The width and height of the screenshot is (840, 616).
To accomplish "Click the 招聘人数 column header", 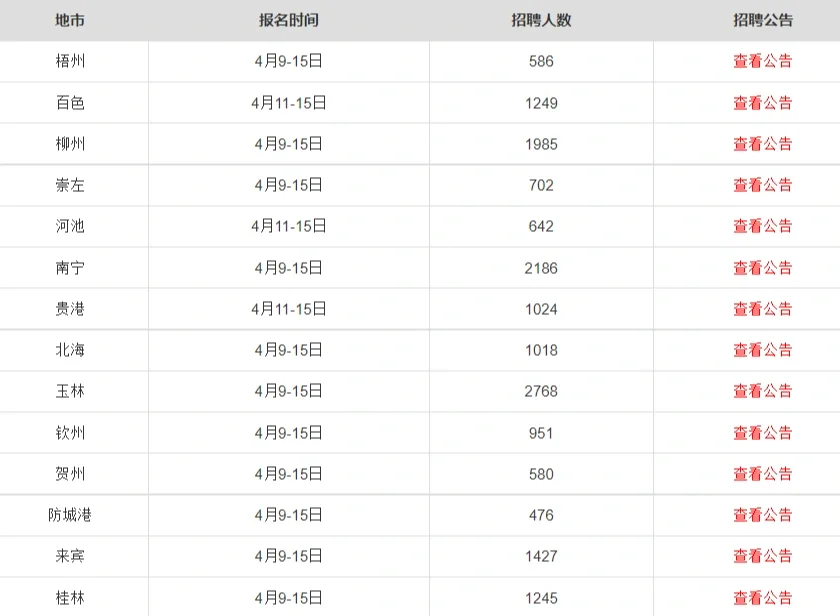I will click(541, 20).
